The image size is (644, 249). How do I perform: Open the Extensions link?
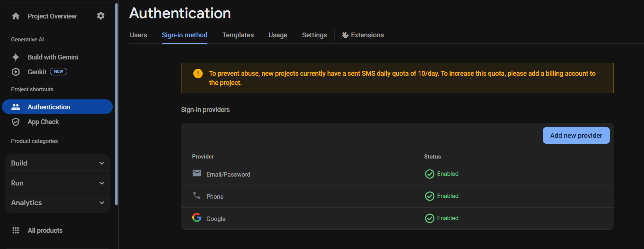tap(363, 35)
